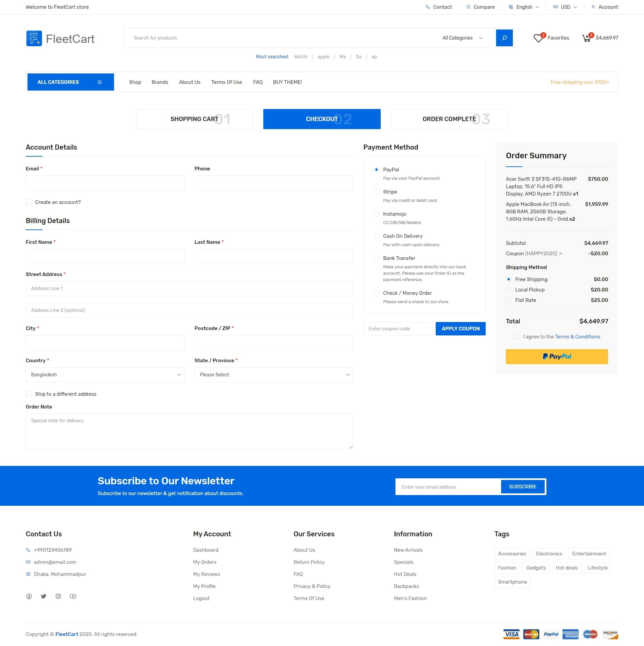Click the hamburger icon in All Categories

click(x=100, y=82)
